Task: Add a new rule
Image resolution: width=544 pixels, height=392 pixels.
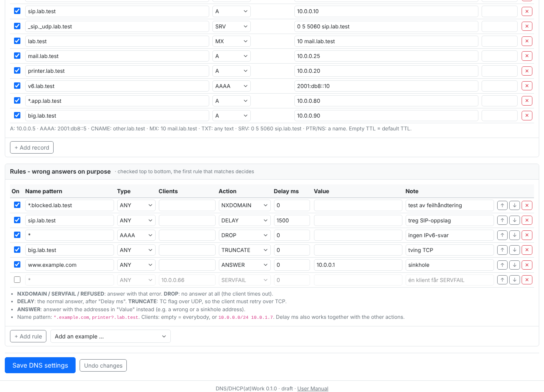Action: (x=28, y=336)
